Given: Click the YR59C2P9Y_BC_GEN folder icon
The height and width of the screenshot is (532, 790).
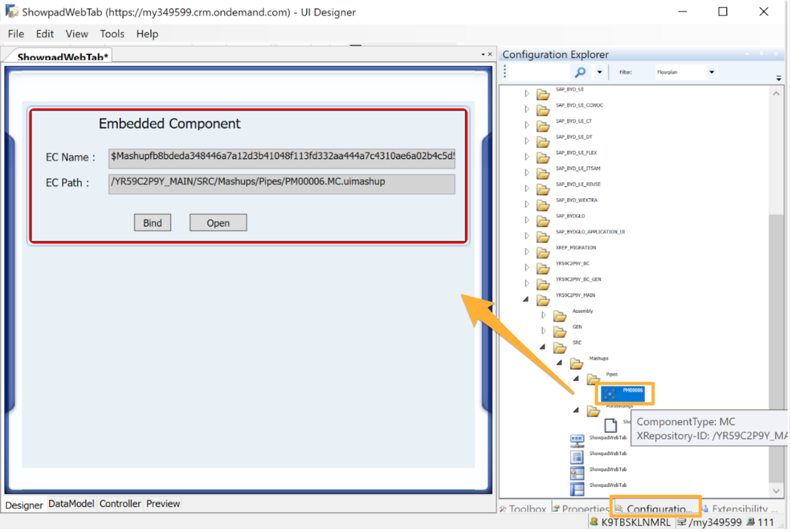Looking at the screenshot, I should (542, 284).
